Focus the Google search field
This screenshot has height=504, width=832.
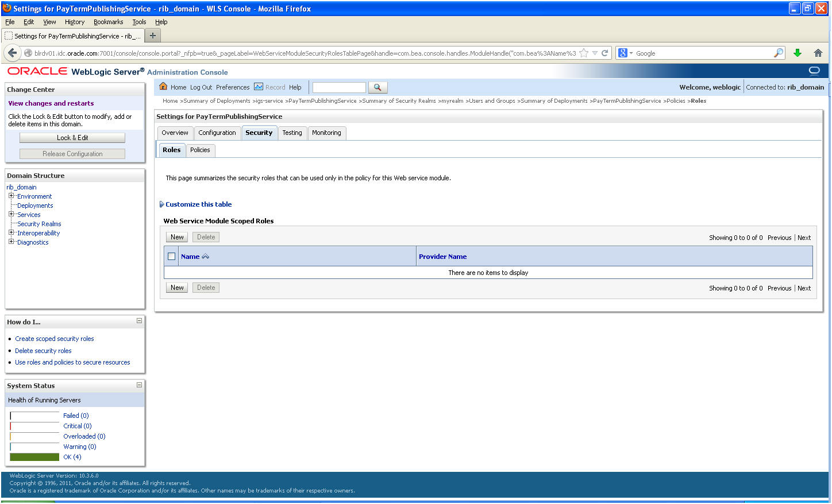click(703, 53)
